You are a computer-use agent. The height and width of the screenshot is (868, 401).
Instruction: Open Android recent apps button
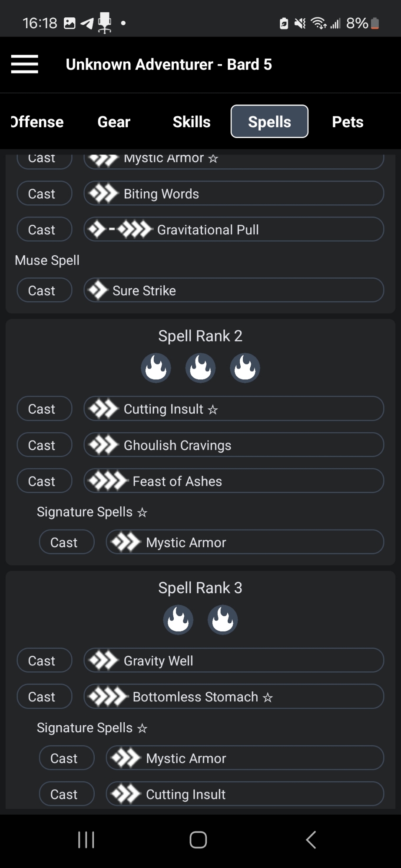86,840
